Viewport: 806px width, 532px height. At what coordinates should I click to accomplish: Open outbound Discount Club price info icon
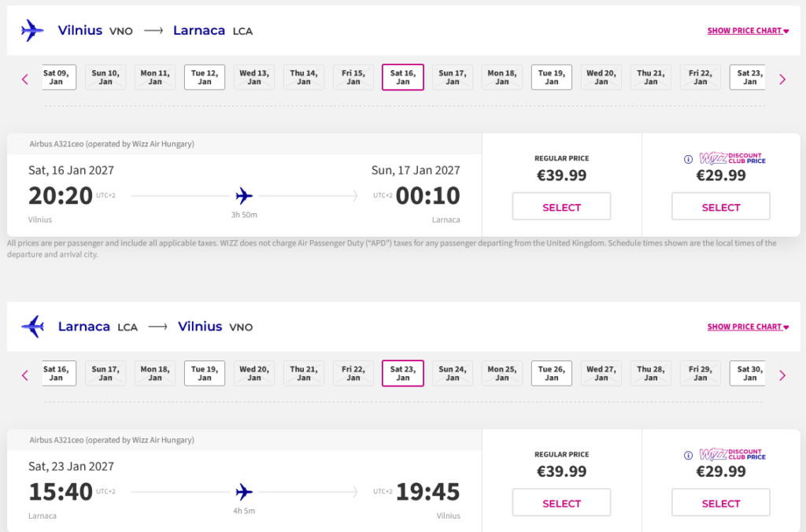(x=689, y=159)
